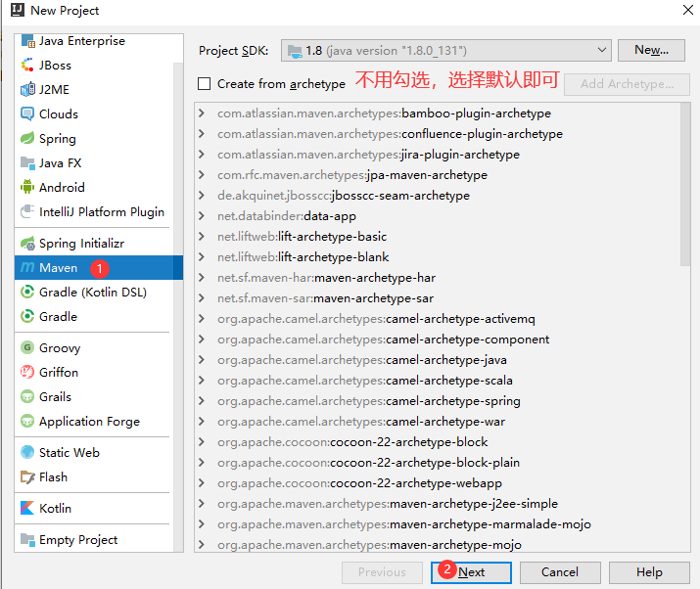Select maven-archetype-j2ee-simple row
Screen dimensions: 700x589
pyautogui.click(x=438, y=503)
